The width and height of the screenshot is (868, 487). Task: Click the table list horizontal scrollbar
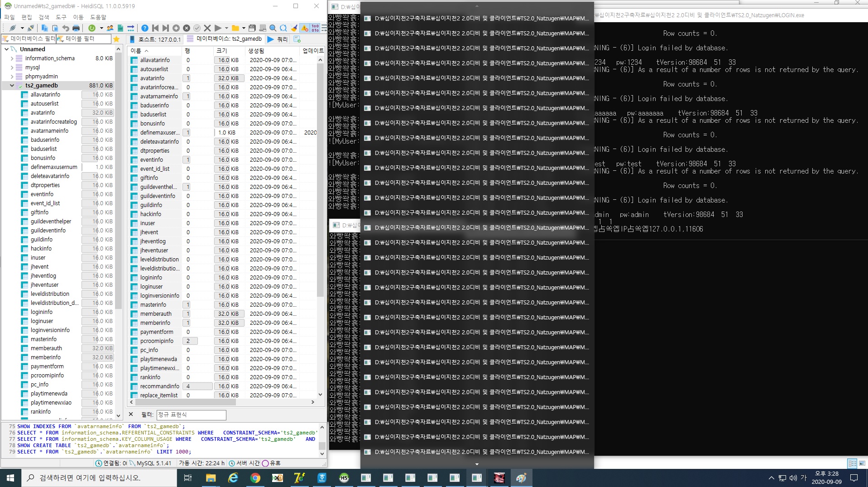click(x=222, y=402)
